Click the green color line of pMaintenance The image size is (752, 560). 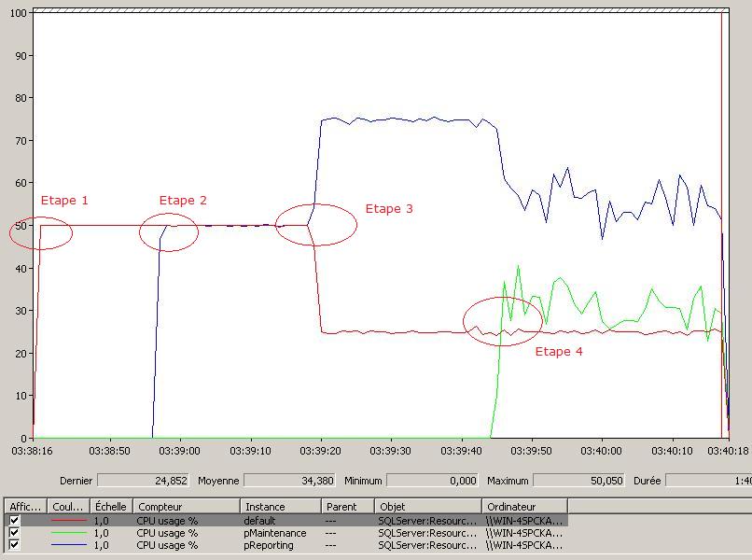[68, 533]
